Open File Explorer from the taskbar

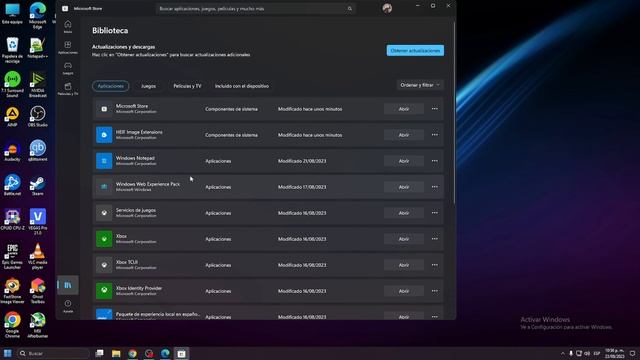click(116, 353)
